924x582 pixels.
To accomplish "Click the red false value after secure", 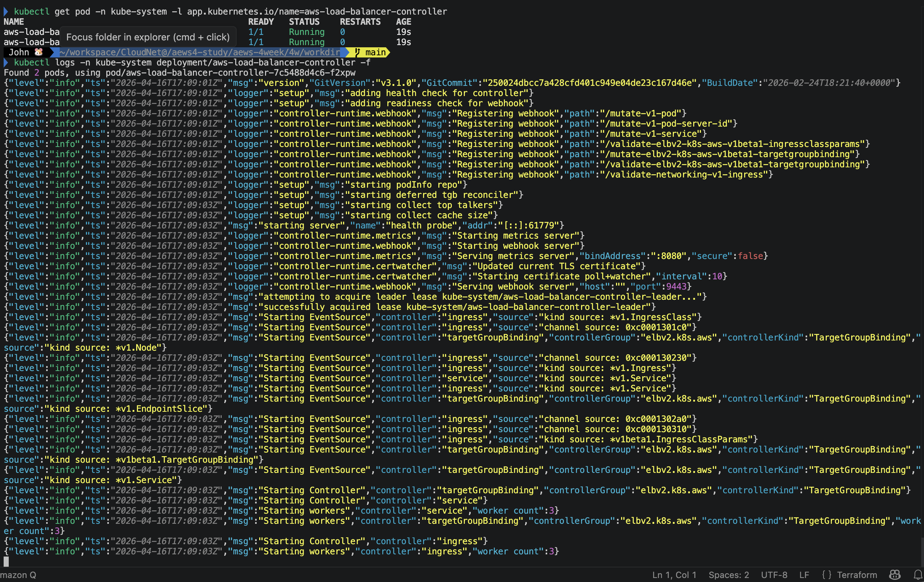I will [750, 256].
